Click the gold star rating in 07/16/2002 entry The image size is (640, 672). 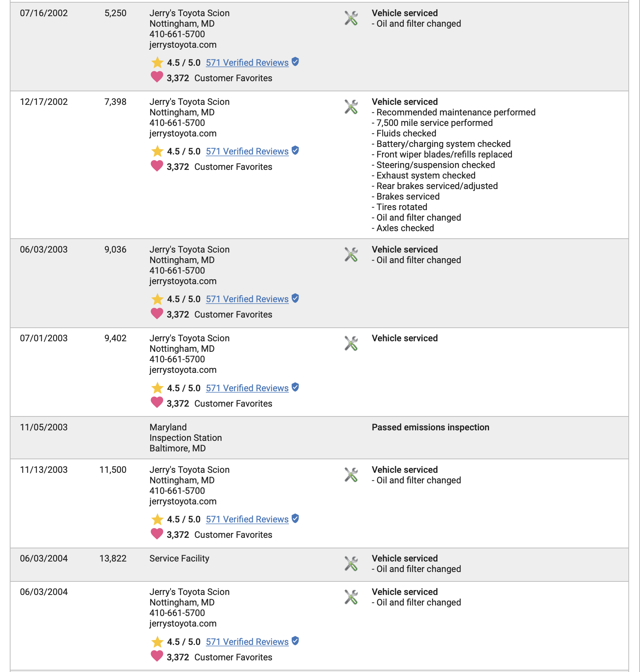coord(157,62)
